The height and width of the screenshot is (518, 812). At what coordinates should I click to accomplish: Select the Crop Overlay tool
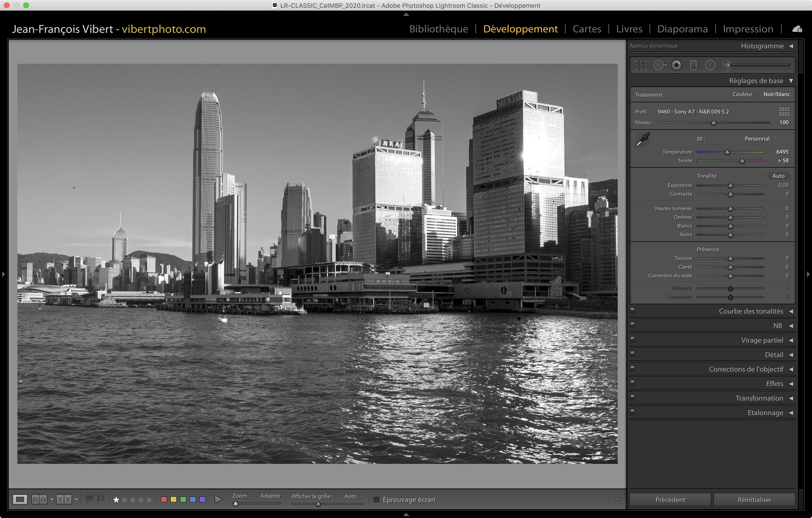pyautogui.click(x=641, y=65)
